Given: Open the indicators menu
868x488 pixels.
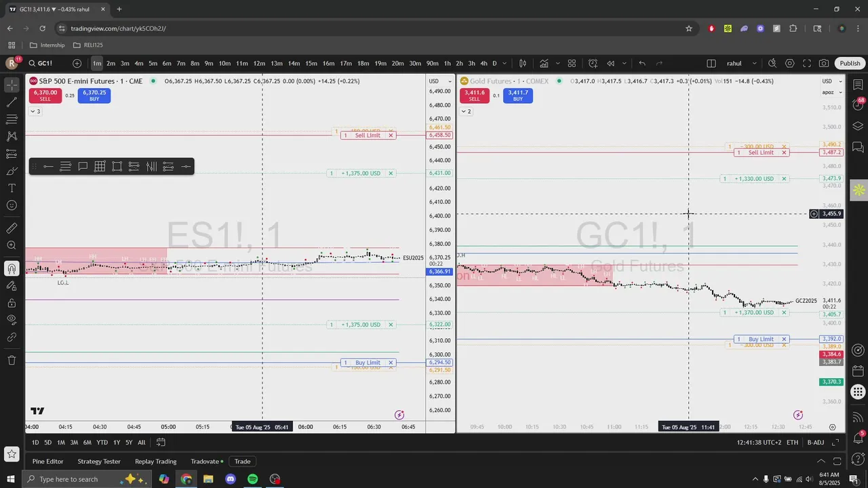Looking at the screenshot, I should click(544, 63).
